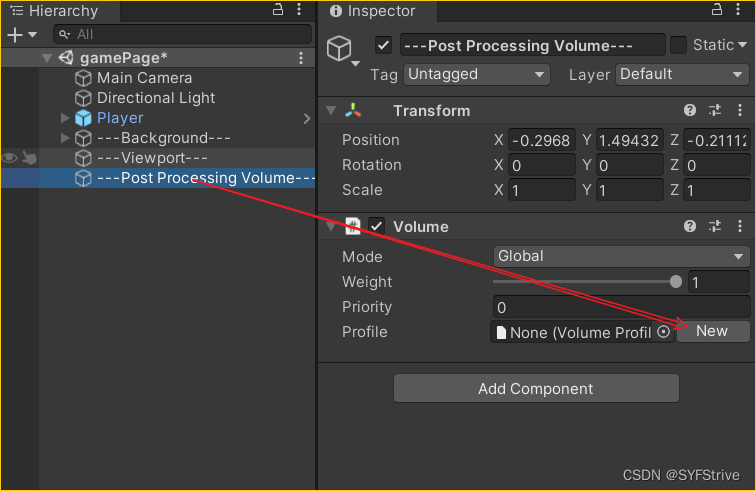The image size is (756, 491).
Task: Select ---Viewport--- in the Hierarchy
Action: tap(152, 158)
